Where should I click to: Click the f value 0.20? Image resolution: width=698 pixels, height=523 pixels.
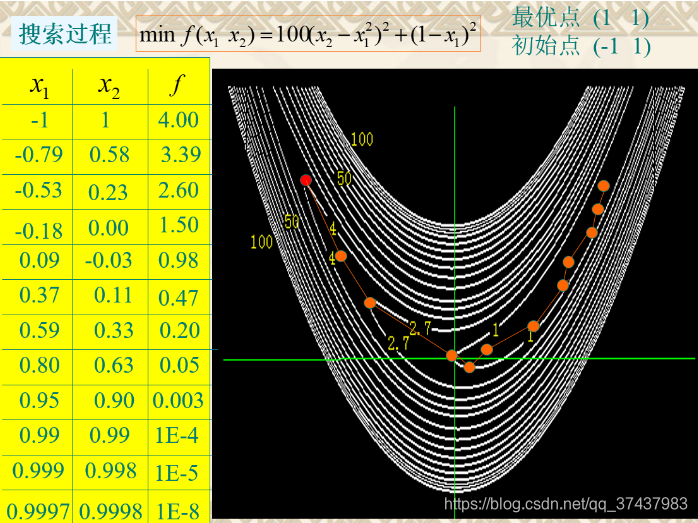click(179, 330)
